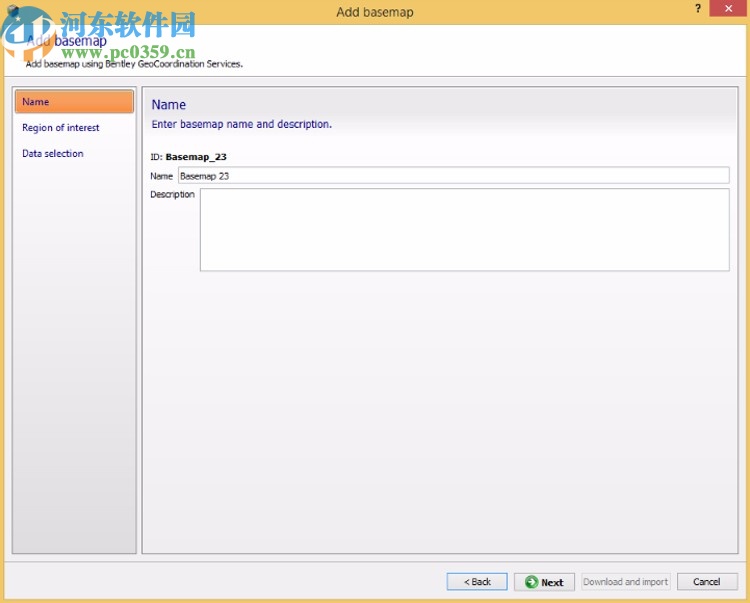Click into the Name input field
The width and height of the screenshot is (750, 603).
coord(453,175)
